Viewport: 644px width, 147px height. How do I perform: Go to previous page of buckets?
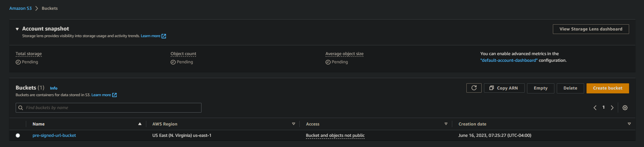tap(595, 108)
